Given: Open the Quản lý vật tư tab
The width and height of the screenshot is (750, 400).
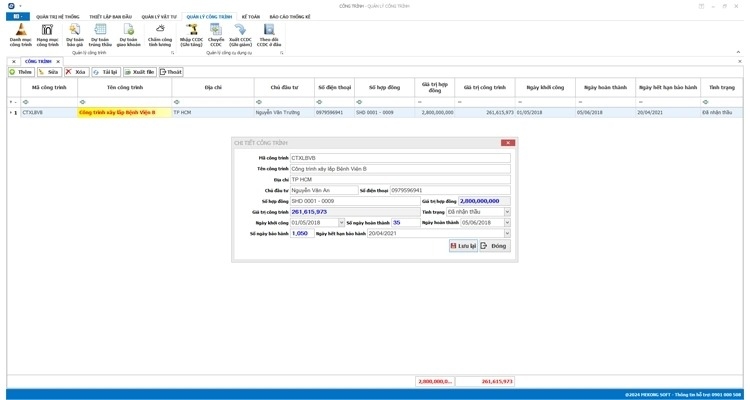Looking at the screenshot, I should click(158, 17).
